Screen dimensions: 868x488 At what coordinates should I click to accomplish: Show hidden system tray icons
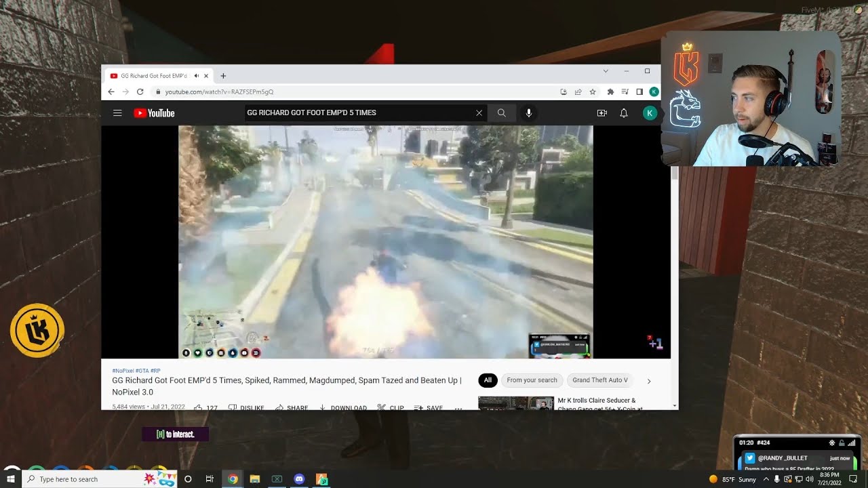tap(766, 479)
